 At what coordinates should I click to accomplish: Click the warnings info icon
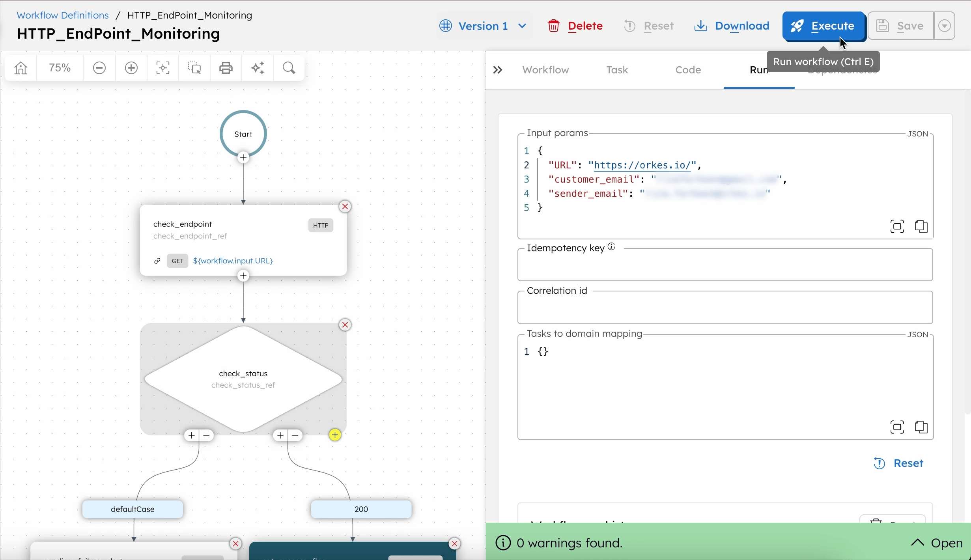(503, 543)
